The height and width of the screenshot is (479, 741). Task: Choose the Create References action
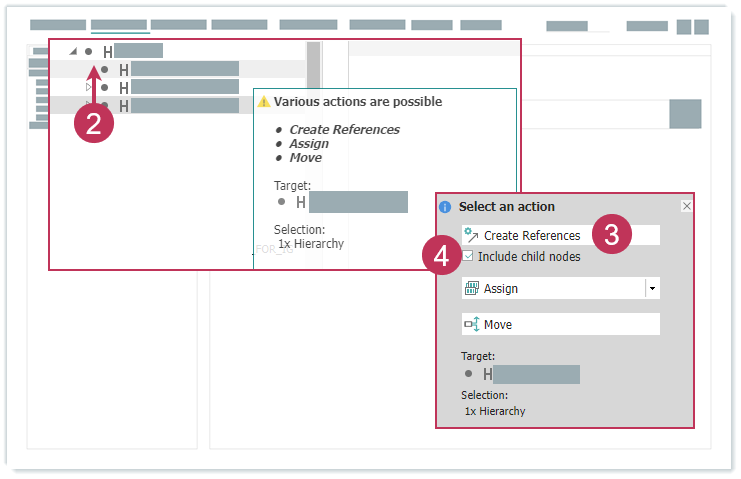tap(532, 235)
